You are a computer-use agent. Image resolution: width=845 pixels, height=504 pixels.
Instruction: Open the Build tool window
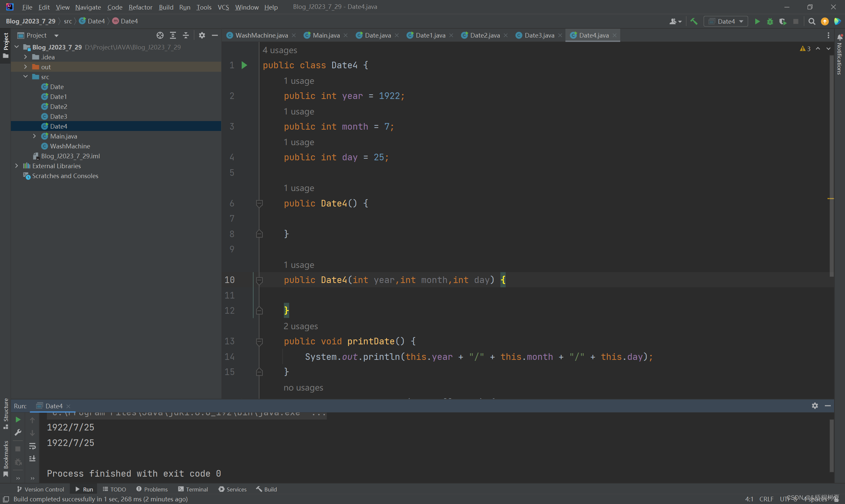point(266,489)
